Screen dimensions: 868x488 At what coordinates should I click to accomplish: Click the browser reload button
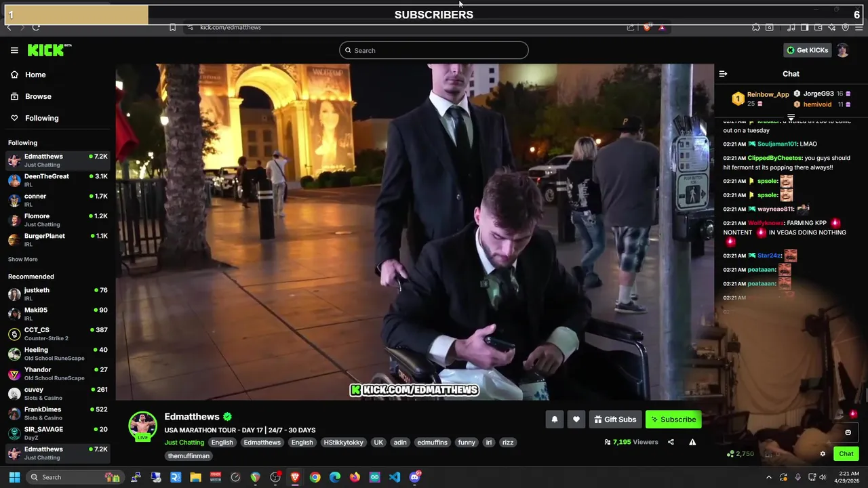(36, 27)
